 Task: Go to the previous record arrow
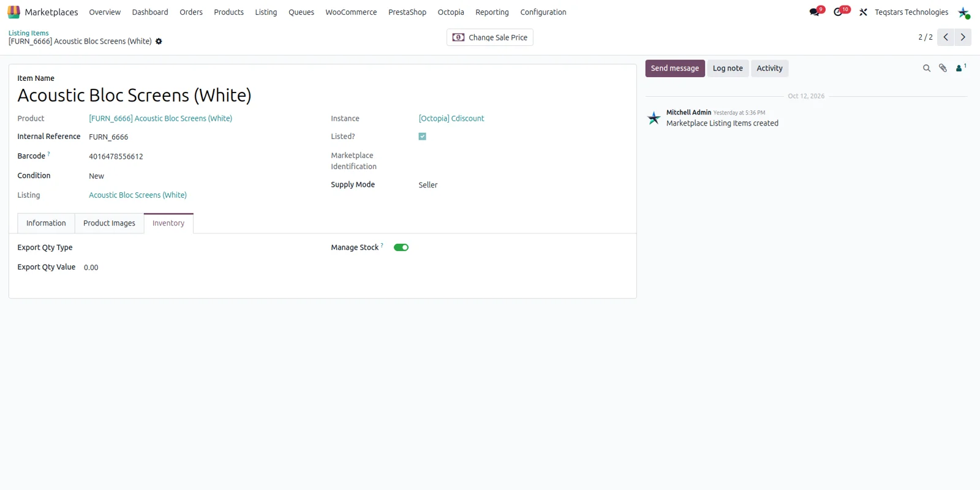[x=946, y=37]
